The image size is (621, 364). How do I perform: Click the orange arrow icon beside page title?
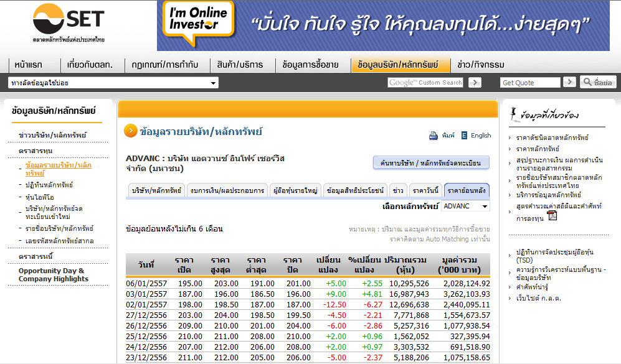tap(131, 131)
